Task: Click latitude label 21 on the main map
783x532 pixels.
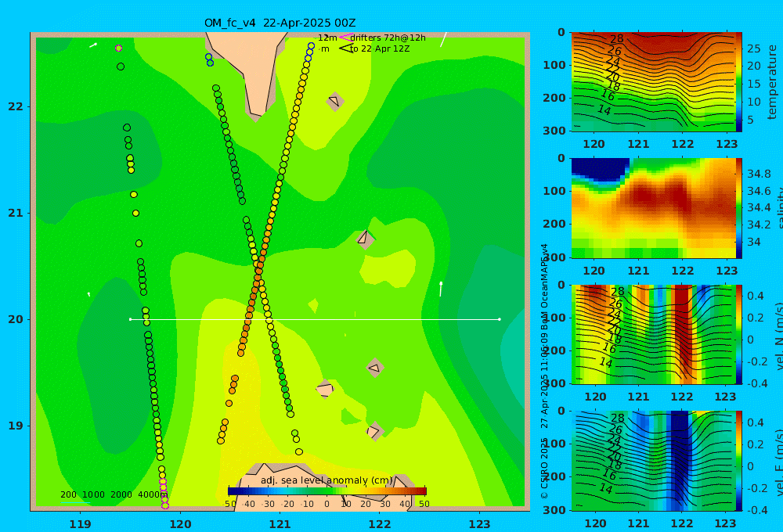Action: pos(16,213)
